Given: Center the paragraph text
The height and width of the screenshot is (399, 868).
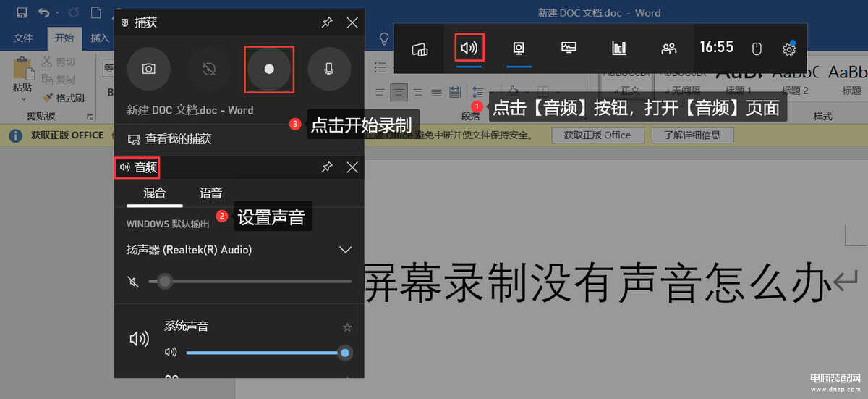Looking at the screenshot, I should 398,92.
